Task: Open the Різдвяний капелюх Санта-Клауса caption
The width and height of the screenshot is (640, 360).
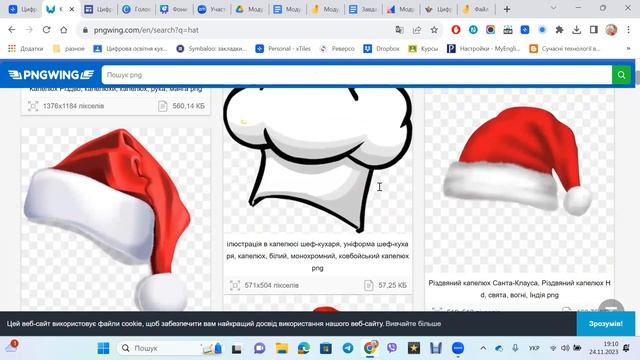Action: pos(519,289)
